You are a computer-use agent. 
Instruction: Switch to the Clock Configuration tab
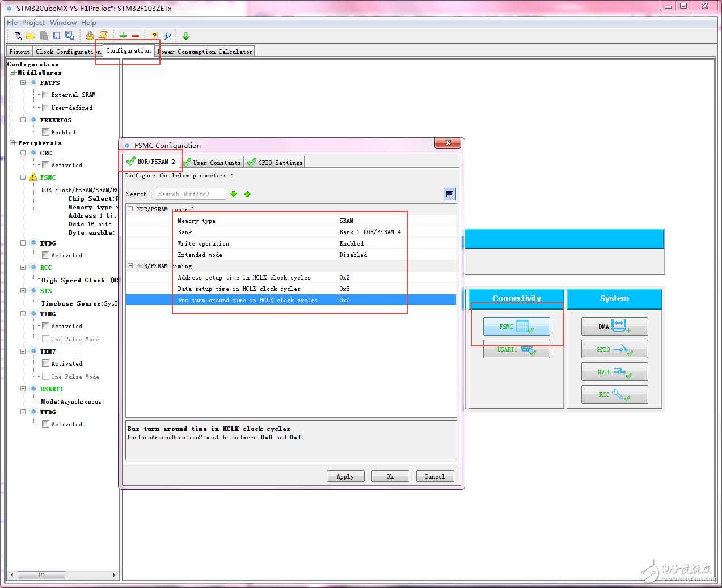68,52
